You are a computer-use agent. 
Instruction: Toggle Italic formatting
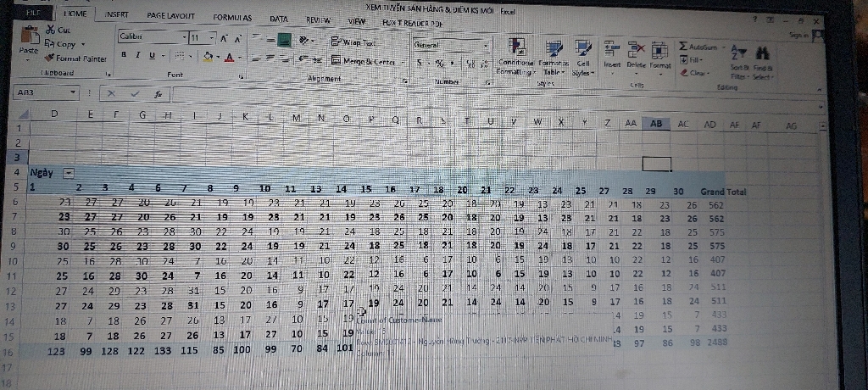click(136, 55)
